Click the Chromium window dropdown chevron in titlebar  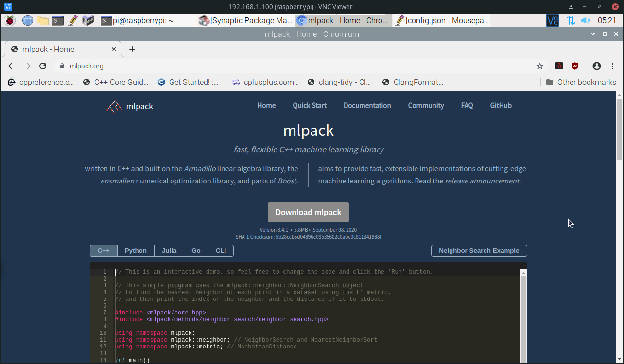click(x=592, y=34)
